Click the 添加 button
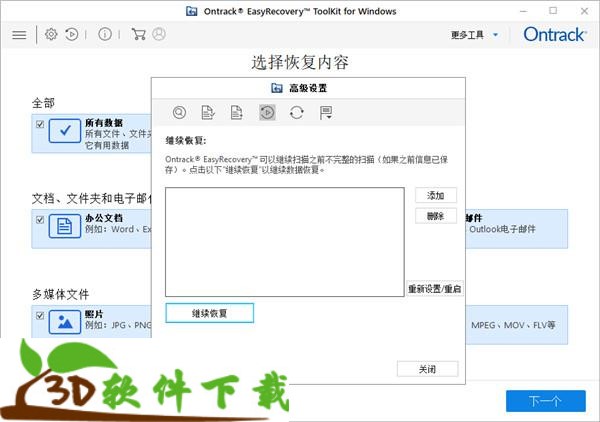This screenshot has width=600, height=422. click(436, 196)
